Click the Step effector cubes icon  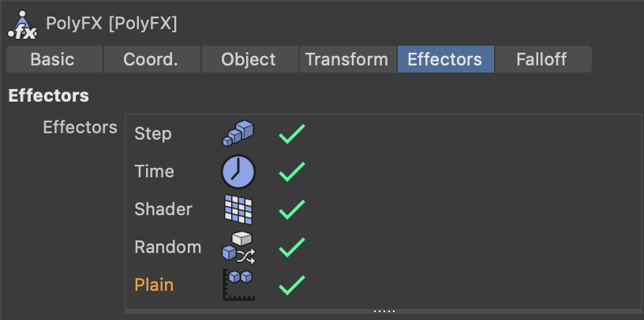238,133
